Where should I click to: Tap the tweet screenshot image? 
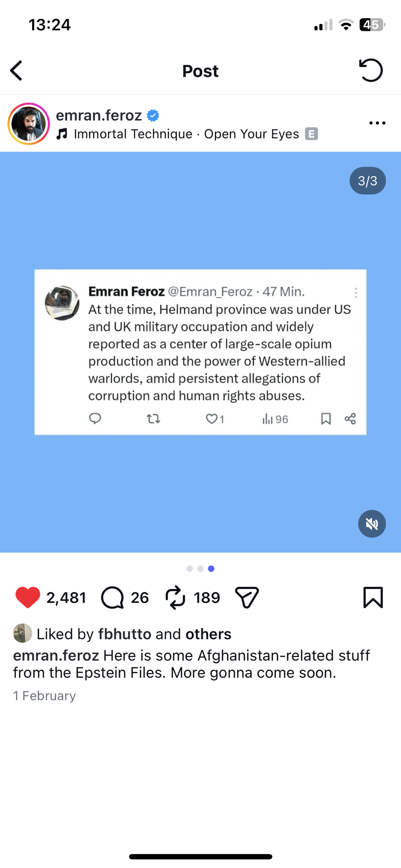[x=200, y=352]
